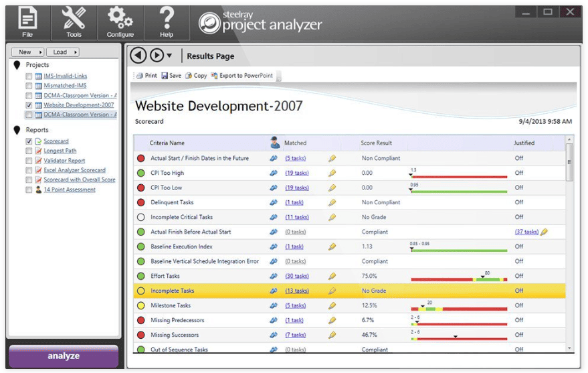Click pencil icon for Actual Start / Finish Dates
This screenshot has height=373, width=588.
tap(332, 158)
